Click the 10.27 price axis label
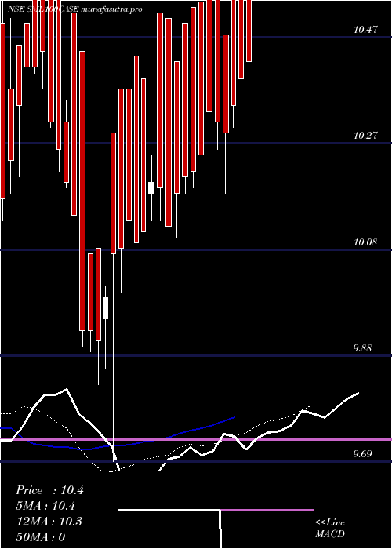The width and height of the screenshot is (392, 549). pos(365,136)
